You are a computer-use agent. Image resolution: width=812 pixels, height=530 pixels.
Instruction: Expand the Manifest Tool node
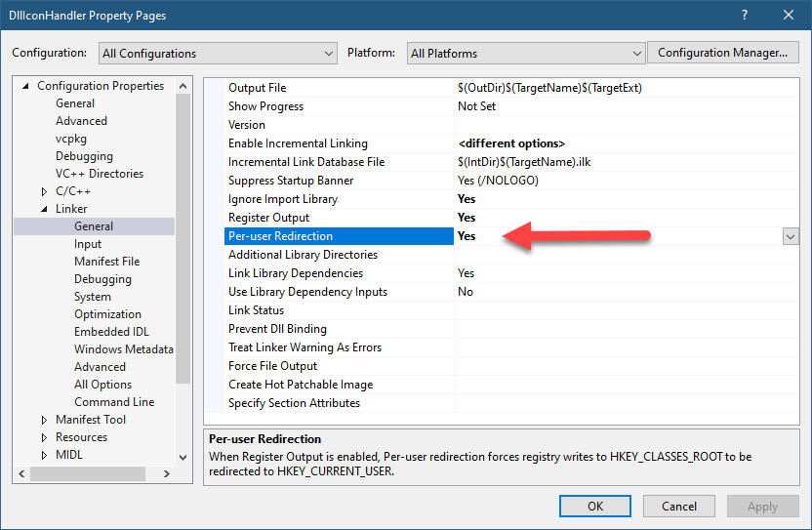44,420
